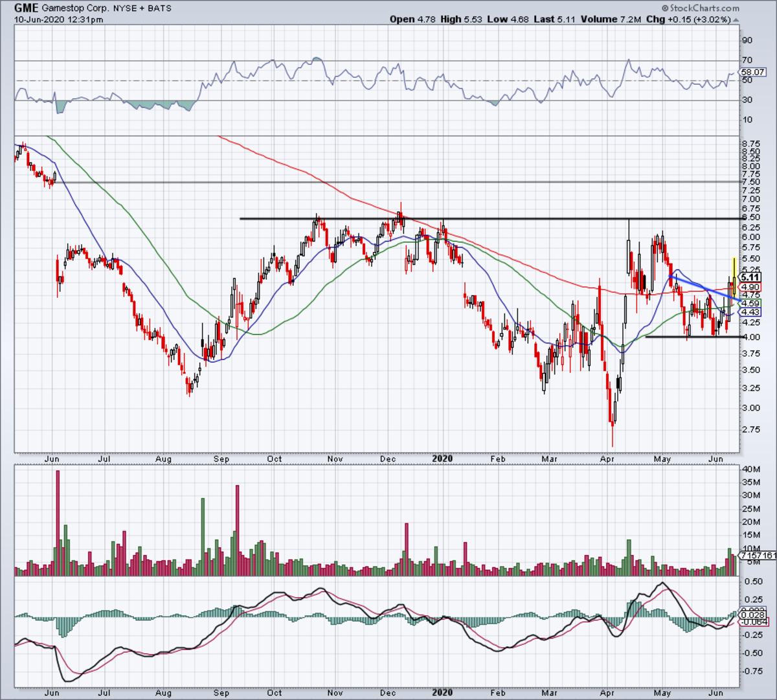The height and width of the screenshot is (700, 777).
Task: Select the blue 4.43 moving average tag
Action: (x=751, y=313)
